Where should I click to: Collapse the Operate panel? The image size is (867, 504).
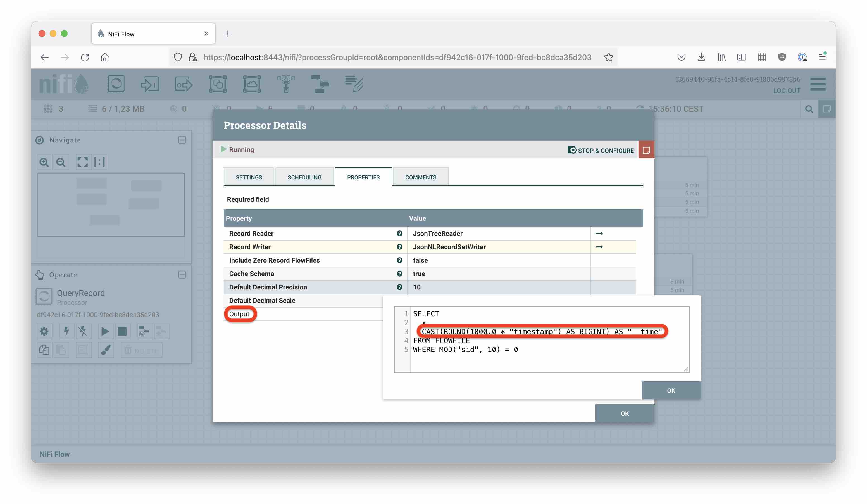click(182, 275)
